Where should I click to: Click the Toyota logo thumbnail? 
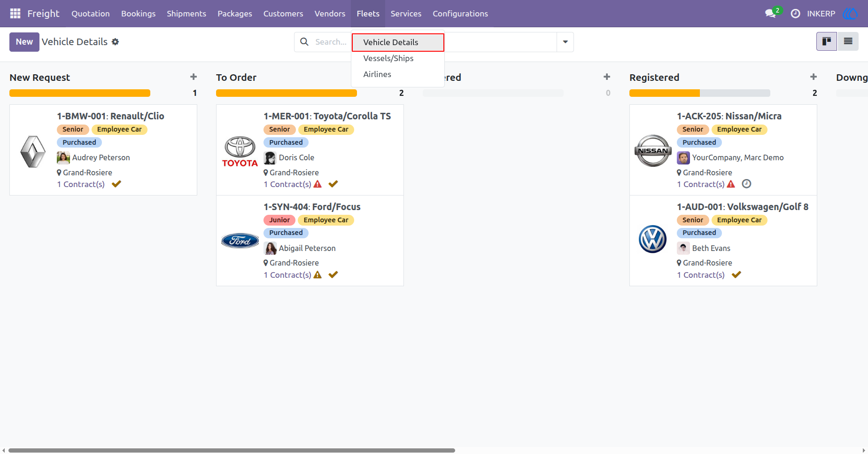(240, 151)
